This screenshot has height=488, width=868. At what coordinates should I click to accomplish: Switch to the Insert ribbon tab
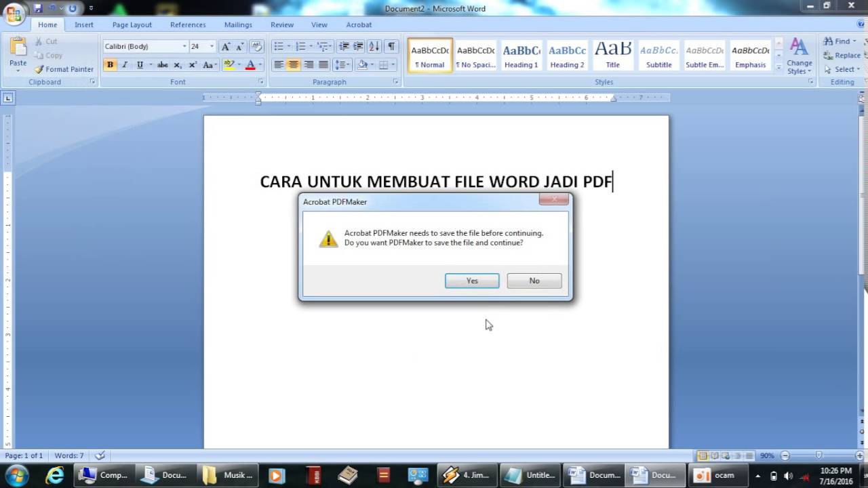[x=84, y=24]
